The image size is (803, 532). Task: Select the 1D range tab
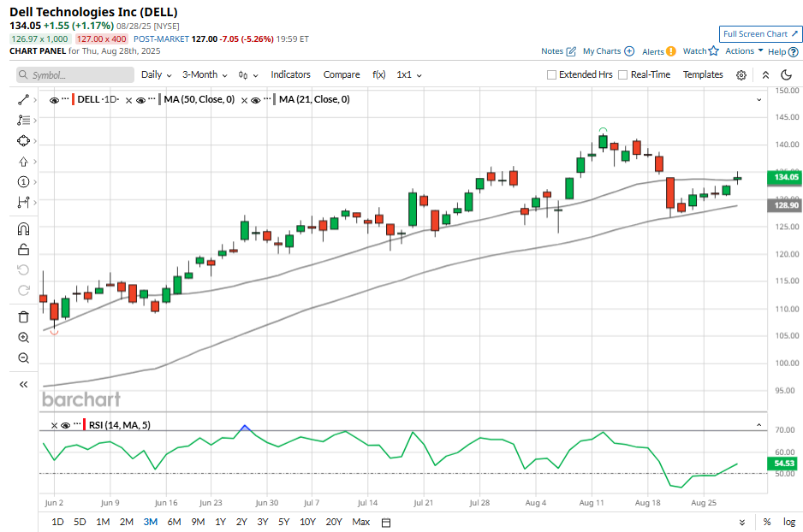57,522
